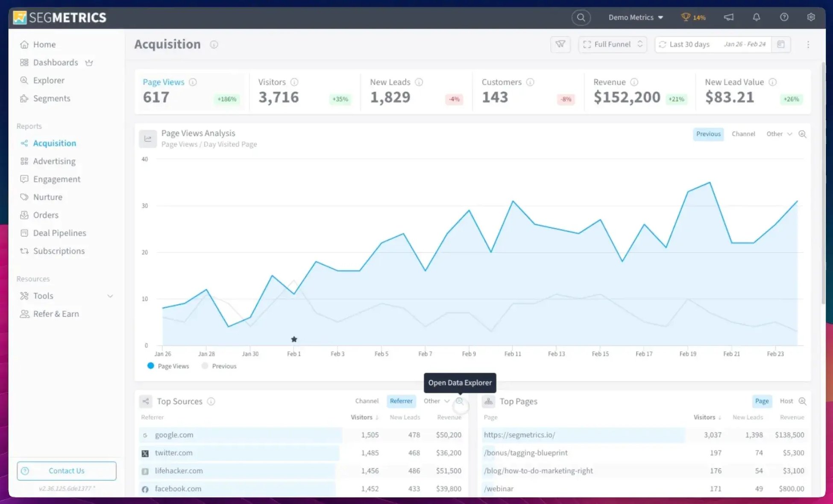Open the settings gear icon
The image size is (833, 504).
click(811, 17)
